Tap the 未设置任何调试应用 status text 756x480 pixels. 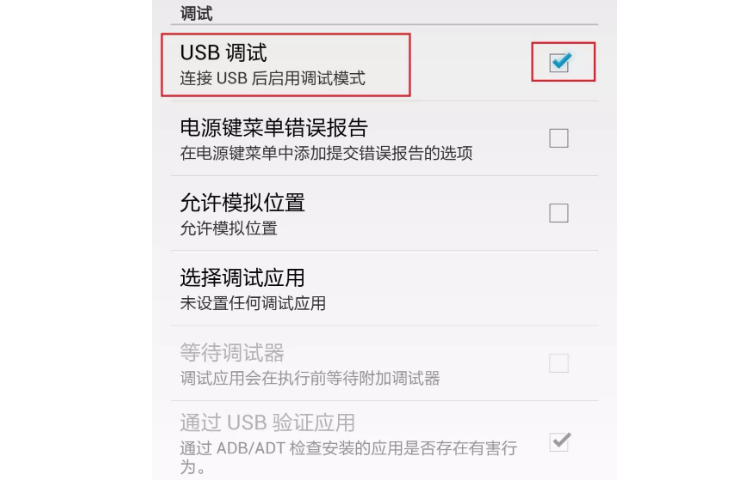(253, 304)
